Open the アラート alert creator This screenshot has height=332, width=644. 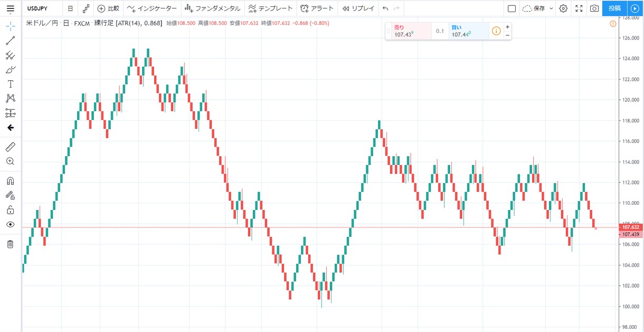[317, 8]
